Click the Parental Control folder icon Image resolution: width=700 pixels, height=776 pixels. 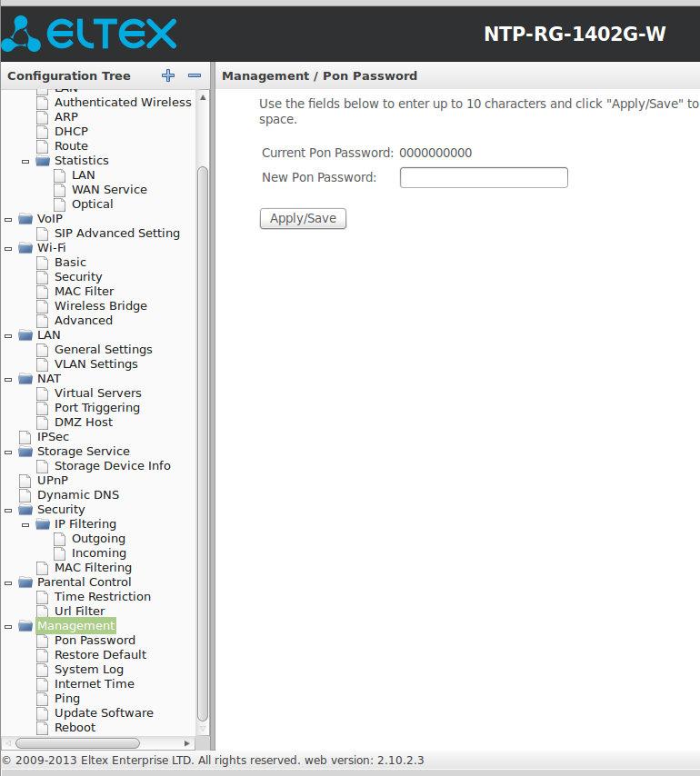tap(25, 582)
